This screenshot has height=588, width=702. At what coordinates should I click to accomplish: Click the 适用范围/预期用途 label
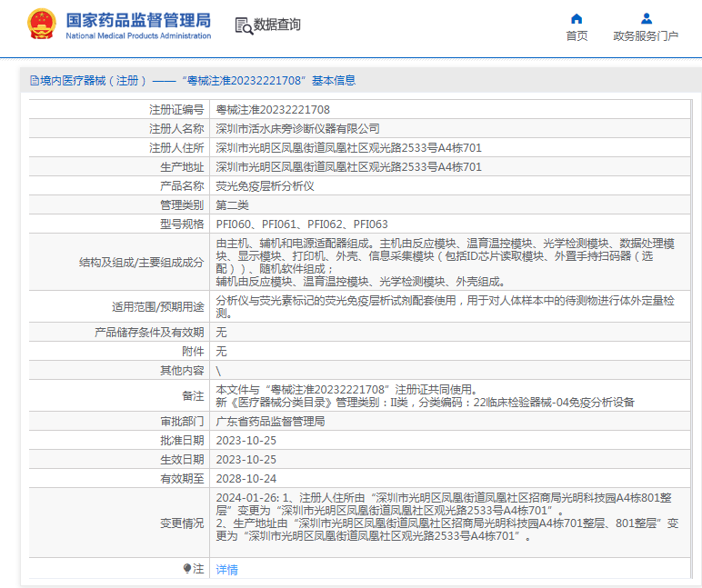[157, 306]
